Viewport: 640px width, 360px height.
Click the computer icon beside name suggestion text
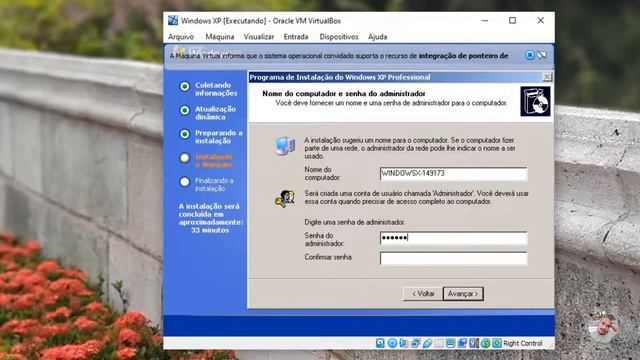coord(285,146)
